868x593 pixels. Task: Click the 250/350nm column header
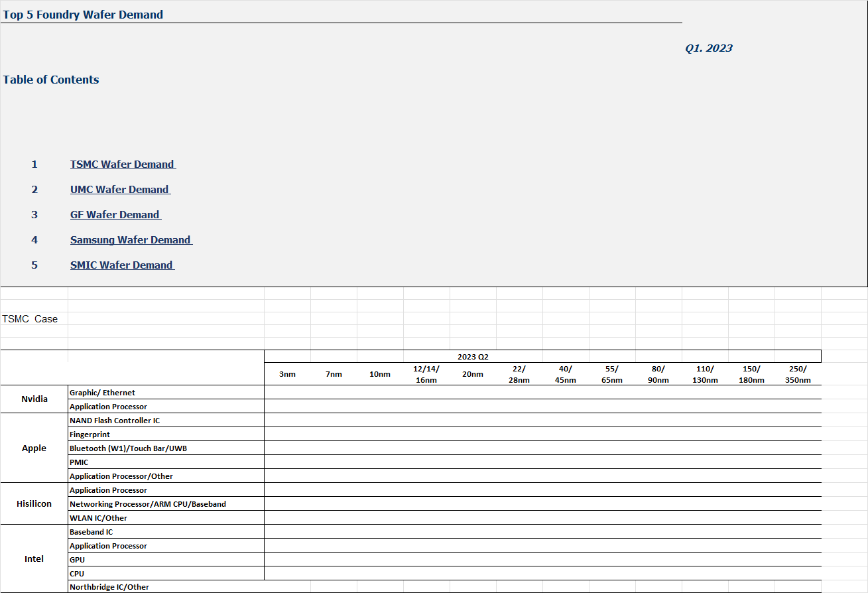click(x=798, y=374)
